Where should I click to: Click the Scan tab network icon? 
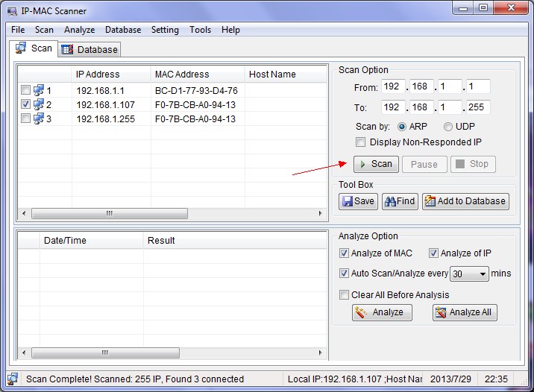coord(21,48)
